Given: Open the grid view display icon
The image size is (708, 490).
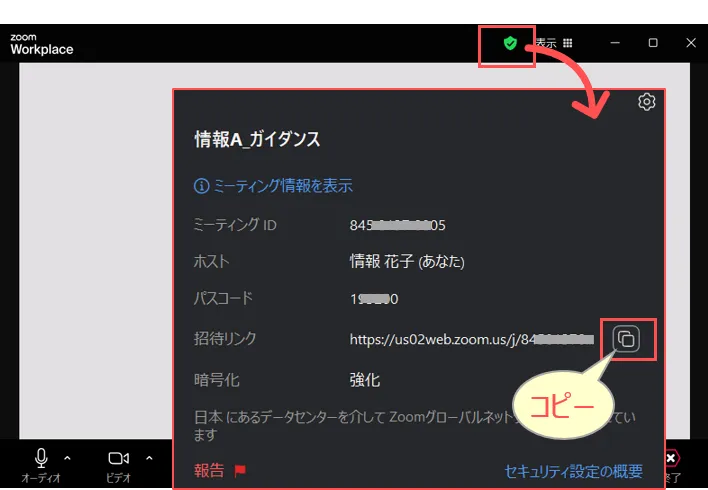Looking at the screenshot, I should pyautogui.click(x=568, y=43).
